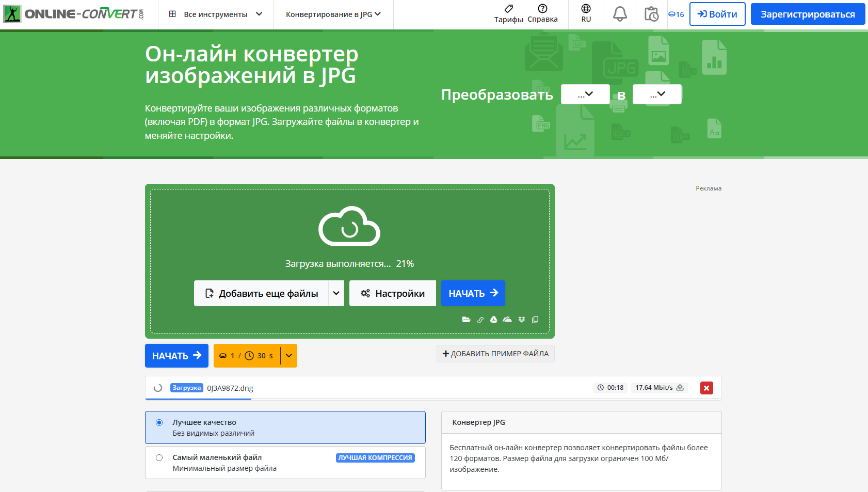Screen dimensions: 868x492
Task: Add a file by URL link icon
Action: click(x=480, y=320)
